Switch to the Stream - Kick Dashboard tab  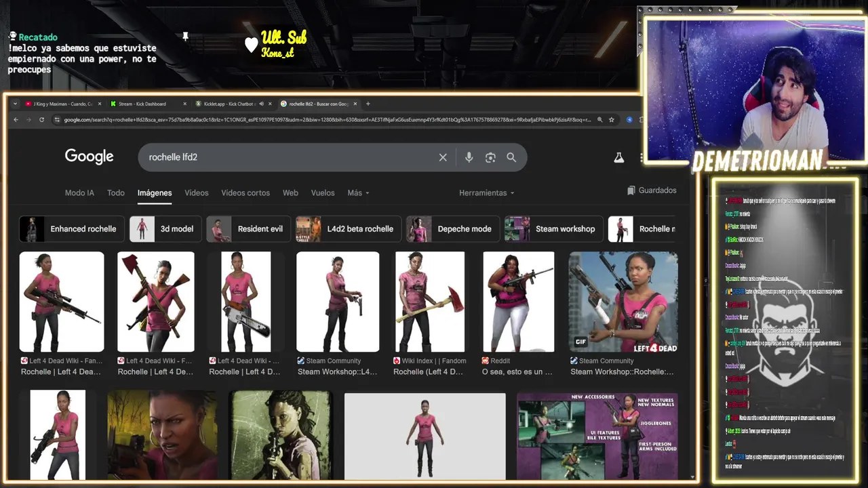tap(142, 104)
